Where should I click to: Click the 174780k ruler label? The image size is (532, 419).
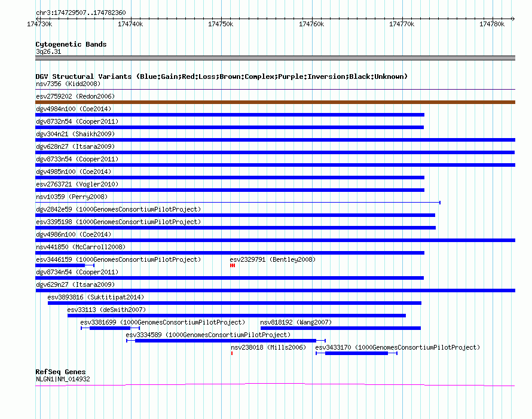pyautogui.click(x=492, y=24)
